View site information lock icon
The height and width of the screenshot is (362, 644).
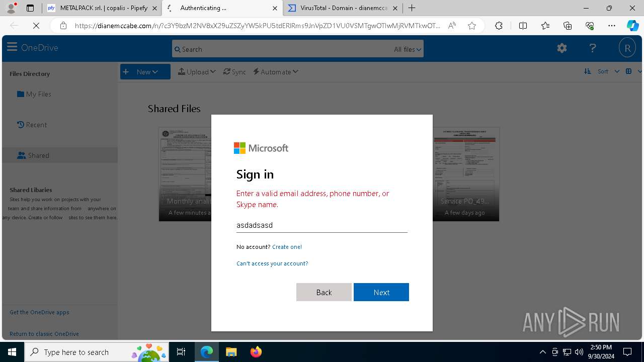(x=63, y=26)
